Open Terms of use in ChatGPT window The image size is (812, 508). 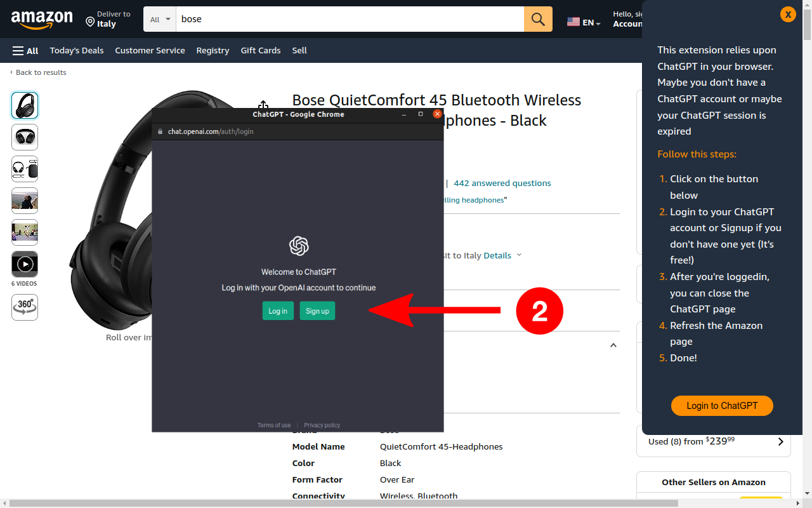pos(274,425)
